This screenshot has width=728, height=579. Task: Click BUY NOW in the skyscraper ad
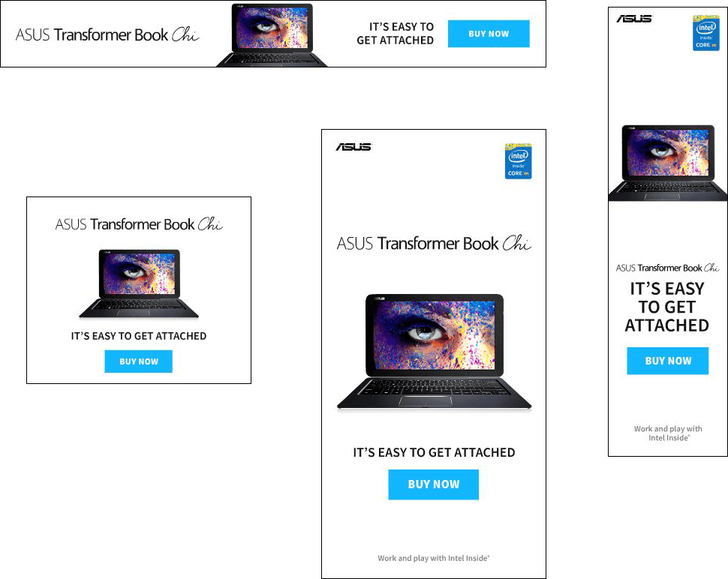click(668, 361)
